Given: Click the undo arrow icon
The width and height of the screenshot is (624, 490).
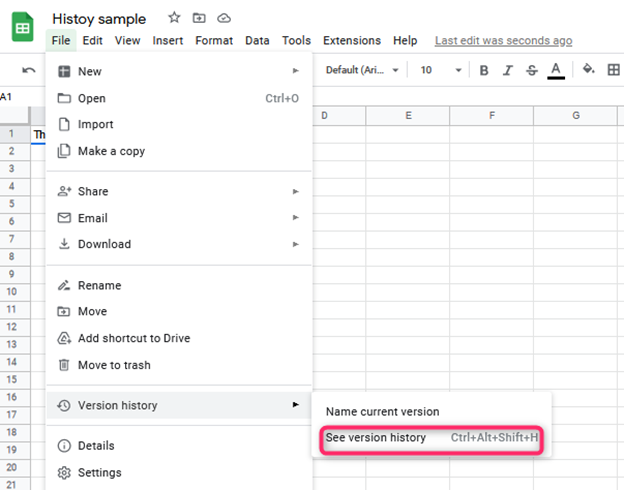Looking at the screenshot, I should pyautogui.click(x=29, y=70).
